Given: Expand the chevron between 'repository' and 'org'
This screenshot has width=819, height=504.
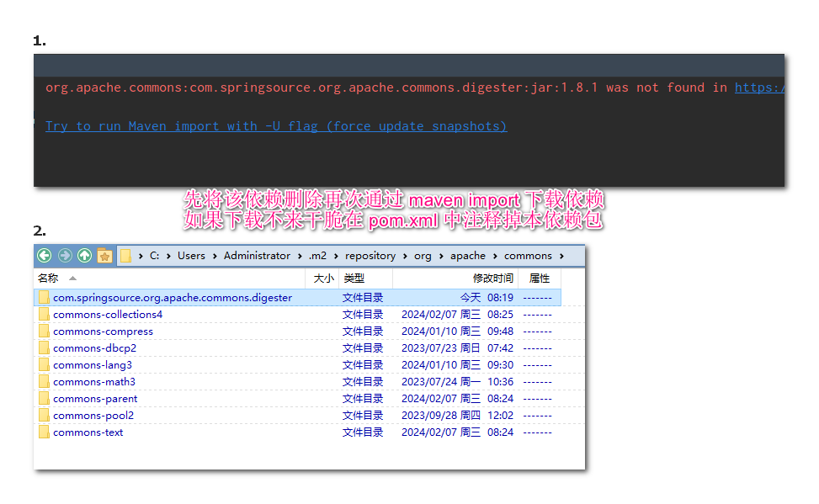Looking at the screenshot, I should point(406,256).
